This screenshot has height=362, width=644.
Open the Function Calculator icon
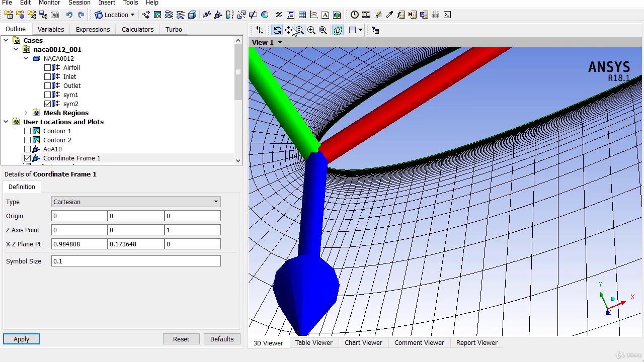click(x=401, y=15)
